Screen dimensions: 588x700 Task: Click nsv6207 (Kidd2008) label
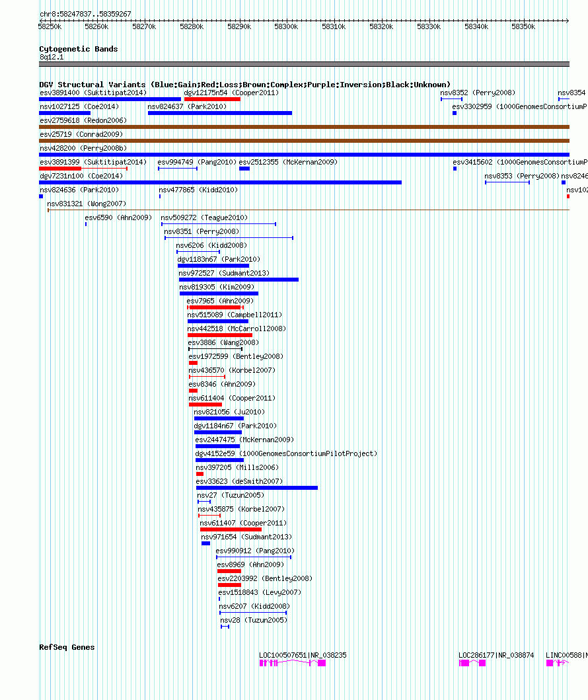[x=254, y=606]
